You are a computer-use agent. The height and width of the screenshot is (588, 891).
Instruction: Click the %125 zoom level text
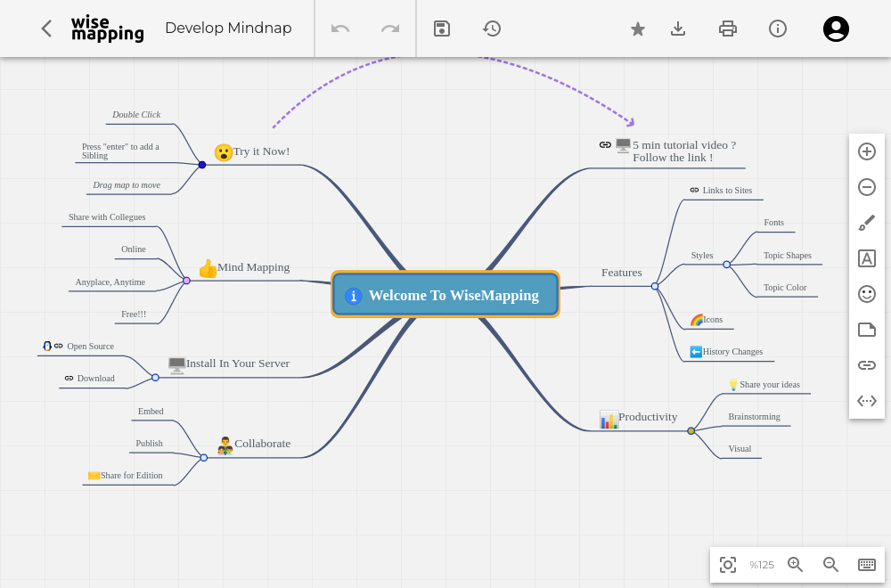click(x=762, y=565)
